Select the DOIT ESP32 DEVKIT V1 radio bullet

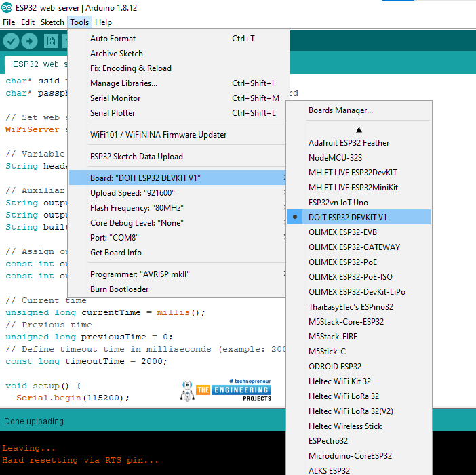[295, 218]
